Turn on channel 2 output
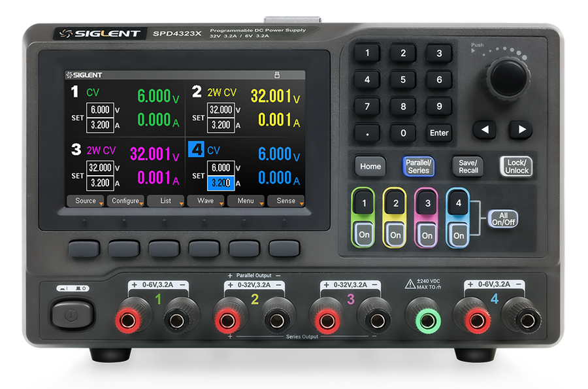This screenshot has width=588, height=389. tap(396, 235)
